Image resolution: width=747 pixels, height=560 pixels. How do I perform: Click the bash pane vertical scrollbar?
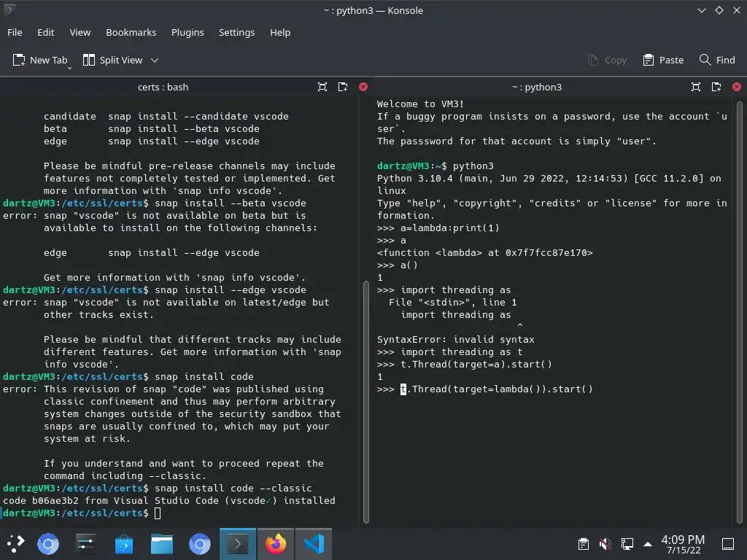point(366,402)
